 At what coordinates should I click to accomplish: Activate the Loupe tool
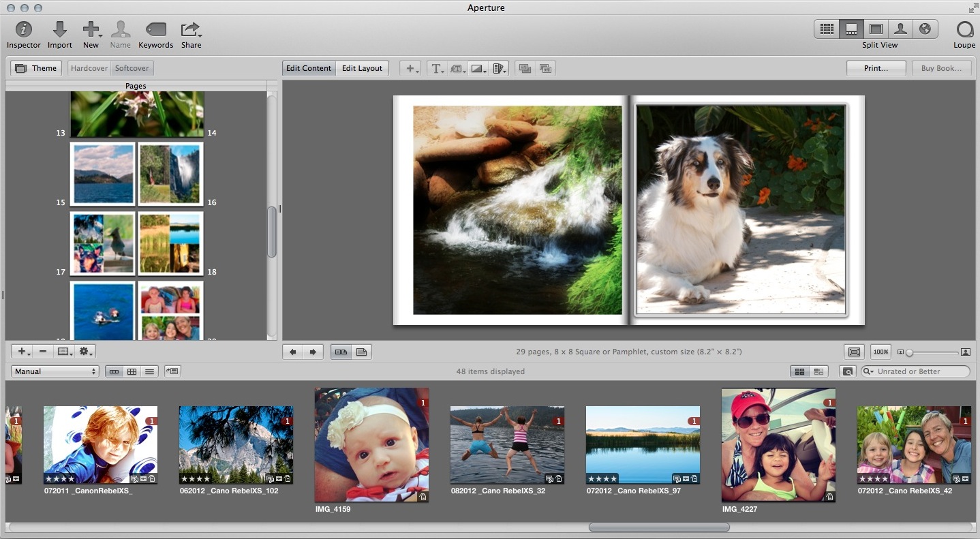[x=964, y=30]
